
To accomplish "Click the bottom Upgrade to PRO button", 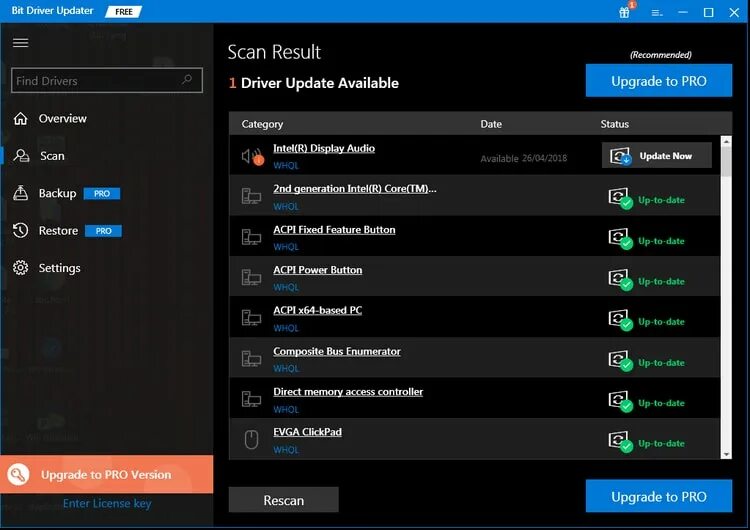I will (659, 497).
